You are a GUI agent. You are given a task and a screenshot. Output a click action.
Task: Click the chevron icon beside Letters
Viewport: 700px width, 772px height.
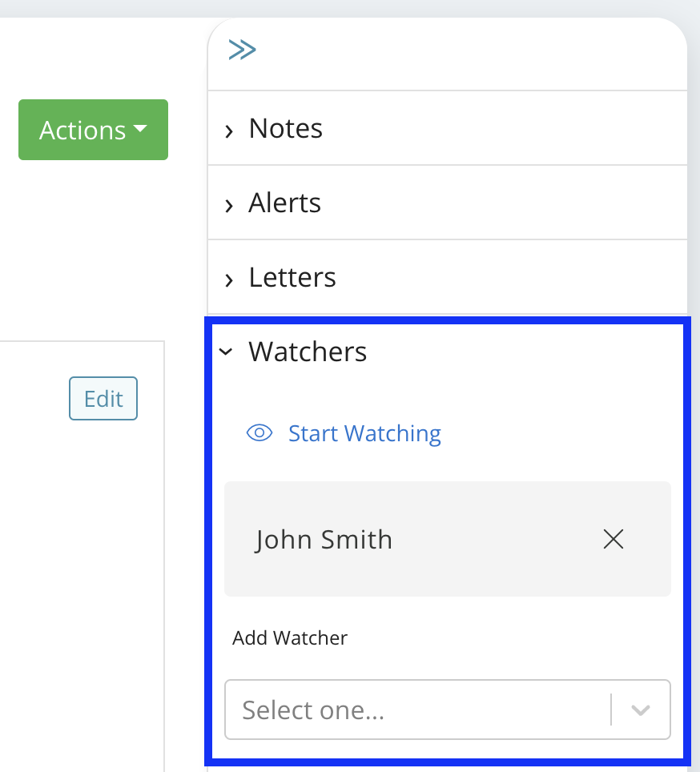[229, 278]
